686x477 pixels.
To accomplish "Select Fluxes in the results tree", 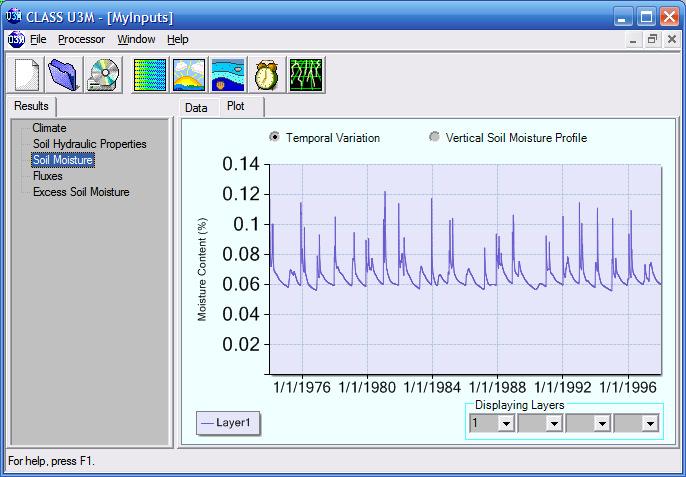I will 48,176.
